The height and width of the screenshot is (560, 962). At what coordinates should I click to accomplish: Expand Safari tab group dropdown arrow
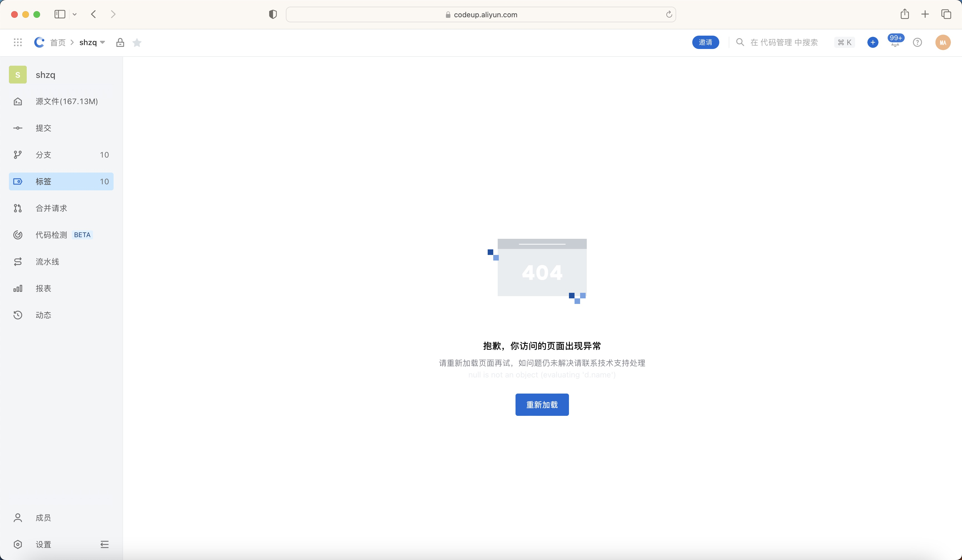pos(75,14)
